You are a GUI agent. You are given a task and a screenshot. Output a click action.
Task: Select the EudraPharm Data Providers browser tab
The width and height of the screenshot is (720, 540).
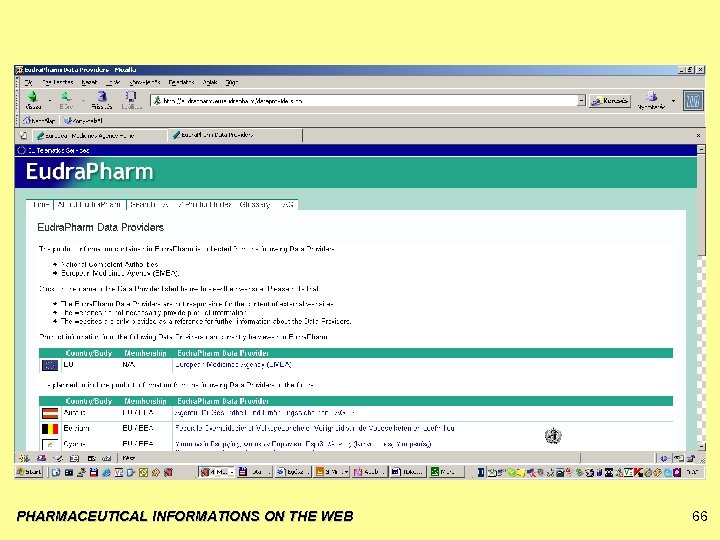[236, 135]
